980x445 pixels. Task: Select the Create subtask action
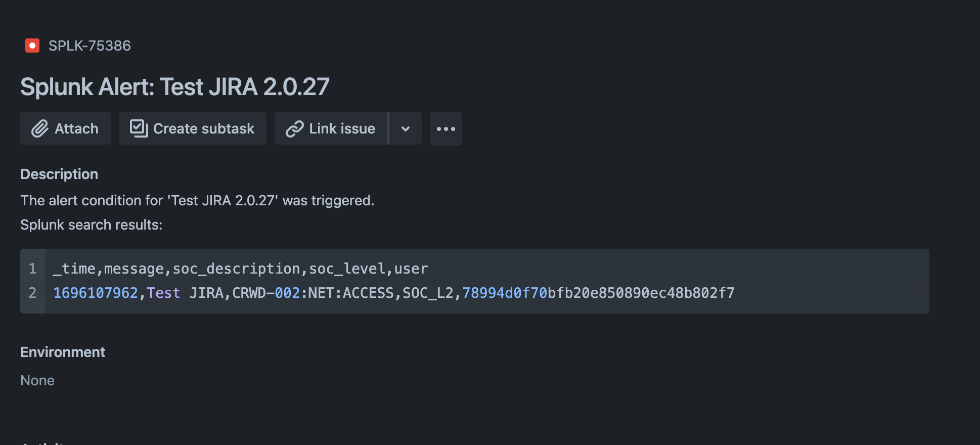(192, 128)
